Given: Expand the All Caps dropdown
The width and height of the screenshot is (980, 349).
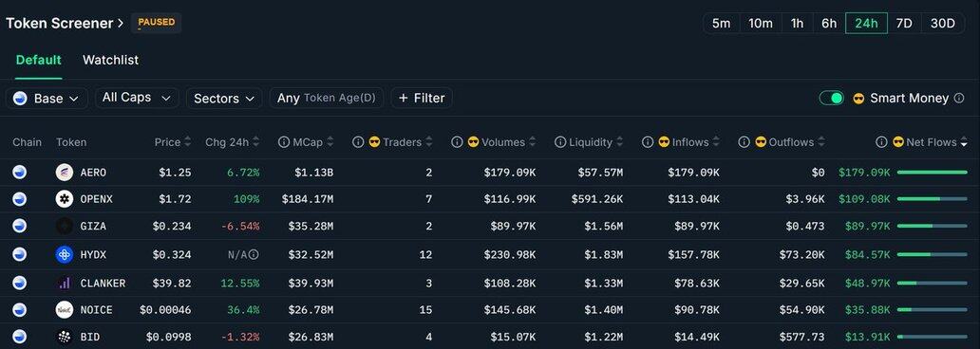Looking at the screenshot, I should (x=137, y=98).
